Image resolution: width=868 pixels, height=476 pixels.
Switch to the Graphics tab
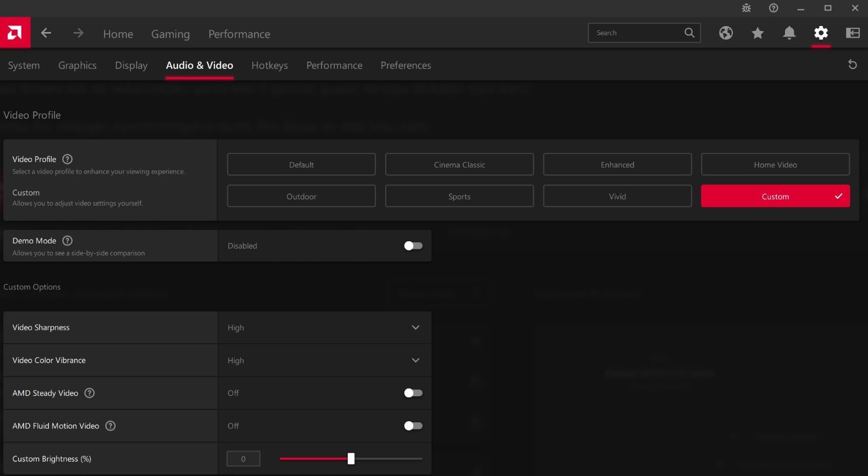(x=78, y=65)
